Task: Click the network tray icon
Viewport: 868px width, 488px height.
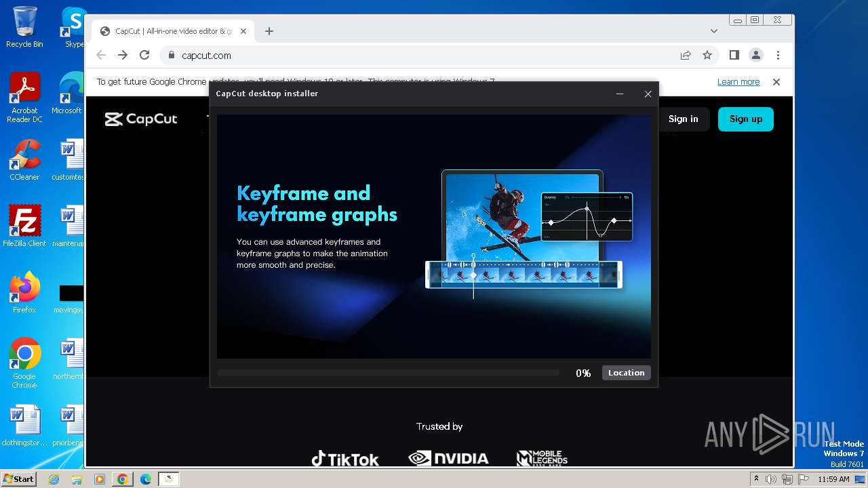Action: click(x=787, y=479)
